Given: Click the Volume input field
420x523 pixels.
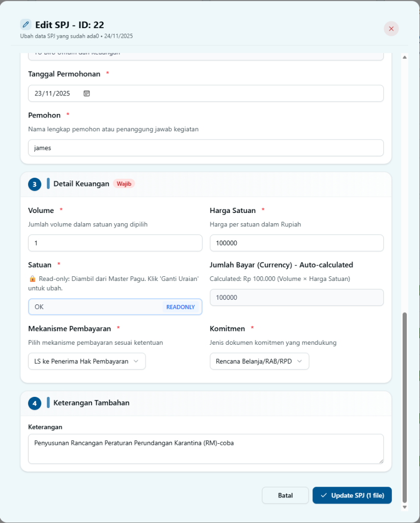Looking at the screenshot, I should [x=115, y=243].
